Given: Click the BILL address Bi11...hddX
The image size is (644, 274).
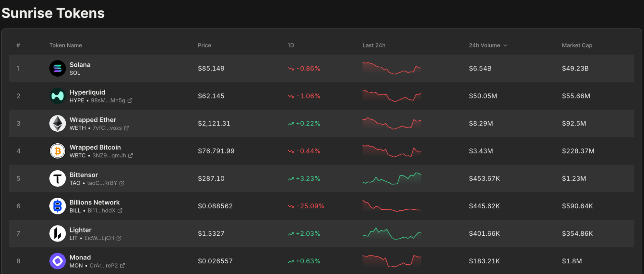Looking at the screenshot, I should [x=101, y=211].
